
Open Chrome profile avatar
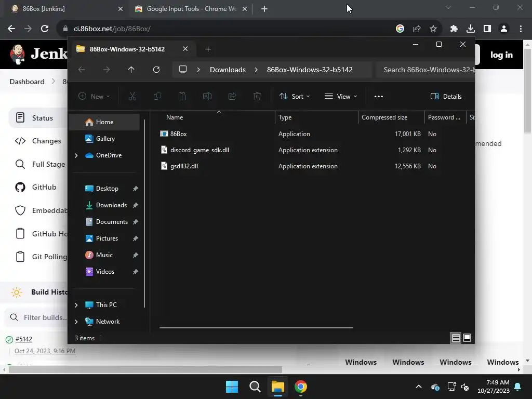coord(504,29)
